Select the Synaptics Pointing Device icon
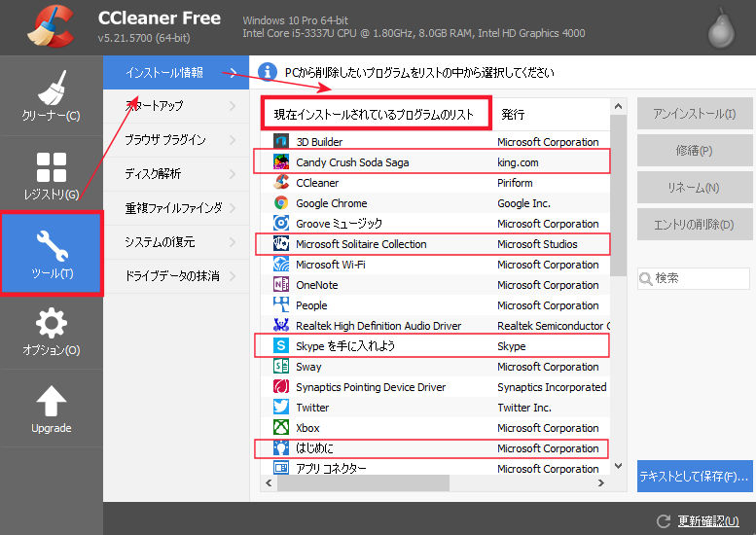The image size is (756, 535). (x=281, y=386)
